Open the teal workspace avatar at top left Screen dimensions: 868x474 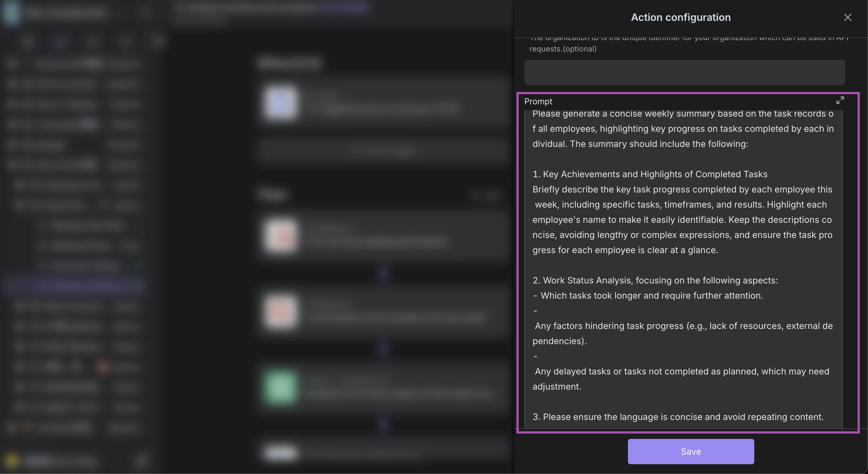coord(10,12)
